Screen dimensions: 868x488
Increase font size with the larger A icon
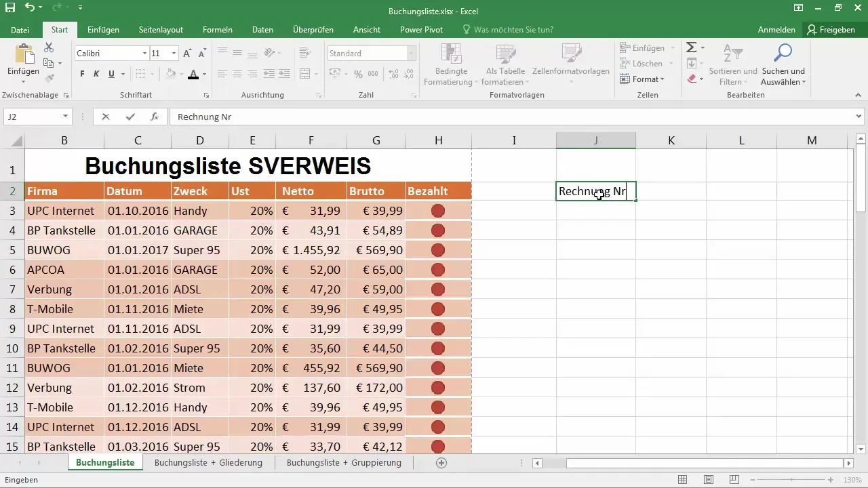187,53
